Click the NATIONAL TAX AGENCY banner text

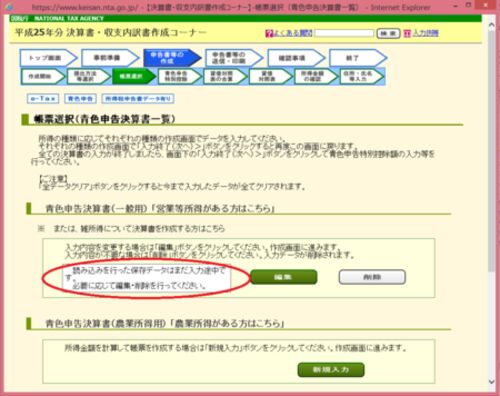point(69,18)
